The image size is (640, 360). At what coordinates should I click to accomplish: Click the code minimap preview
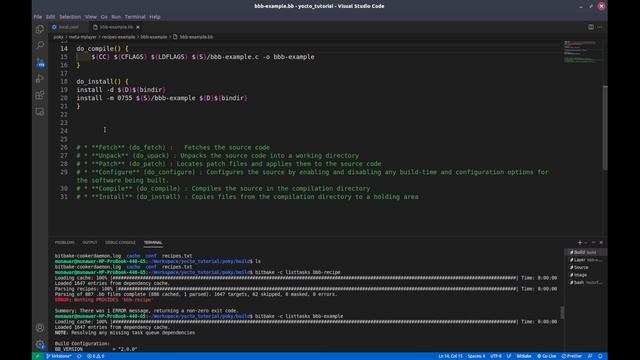click(x=582, y=52)
